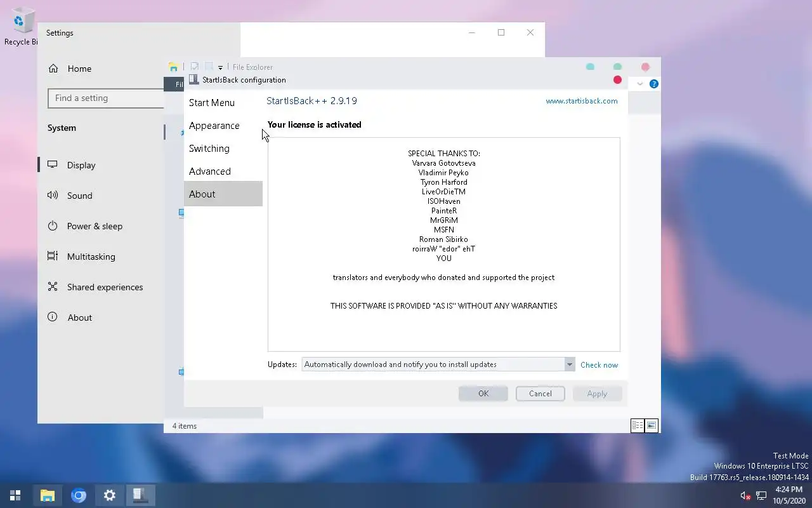Close StartIsBack using the red circle button
The height and width of the screenshot is (508, 812).
click(x=617, y=80)
